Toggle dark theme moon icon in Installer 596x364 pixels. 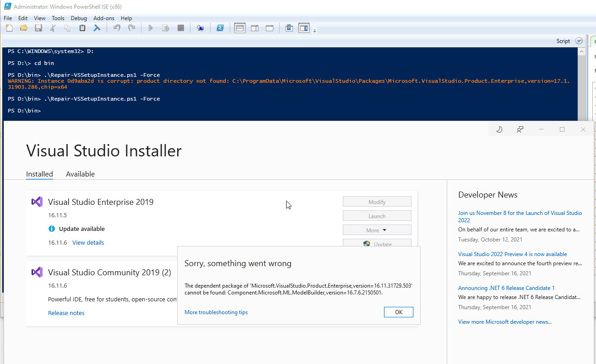pos(499,129)
